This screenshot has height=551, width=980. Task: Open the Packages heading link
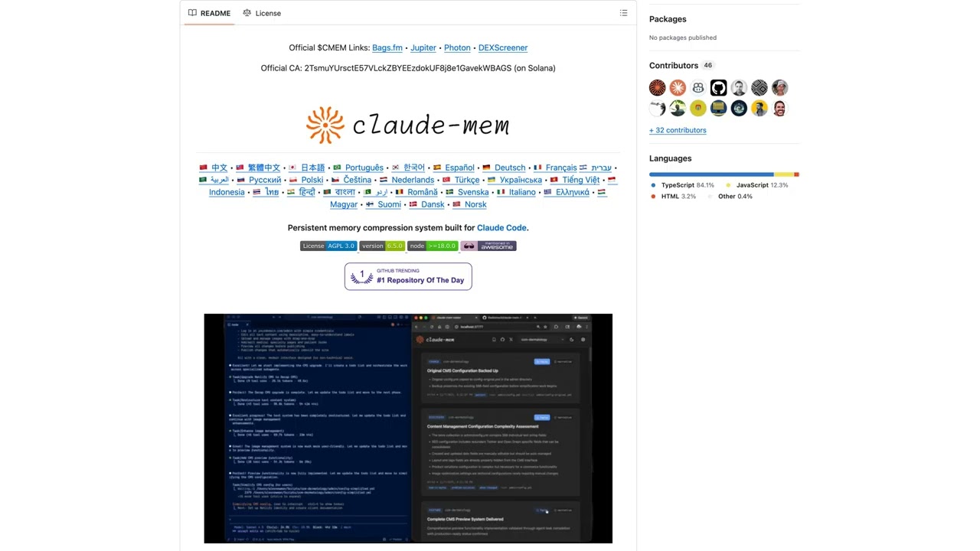(x=668, y=19)
